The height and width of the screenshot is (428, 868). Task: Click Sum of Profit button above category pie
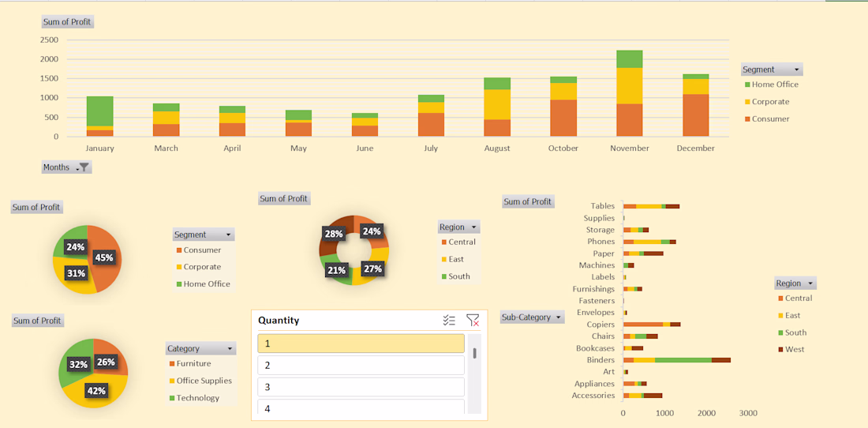[x=37, y=321]
